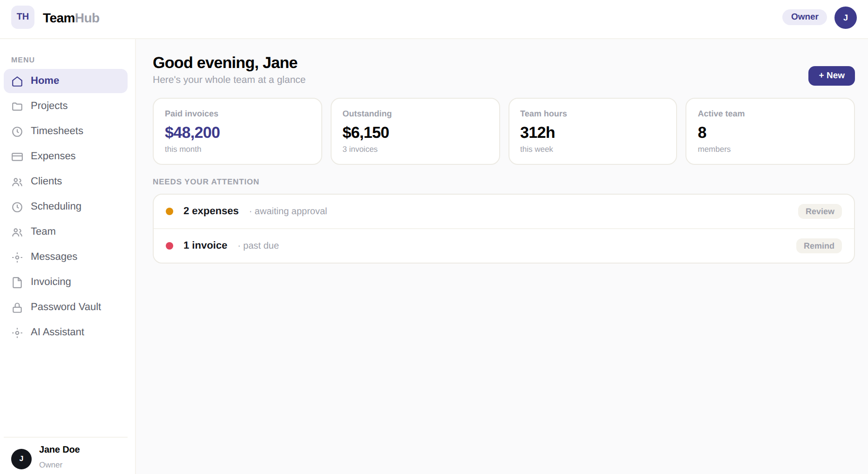Click the '2 expenses' row text
The height and width of the screenshot is (474, 868).
(x=211, y=211)
